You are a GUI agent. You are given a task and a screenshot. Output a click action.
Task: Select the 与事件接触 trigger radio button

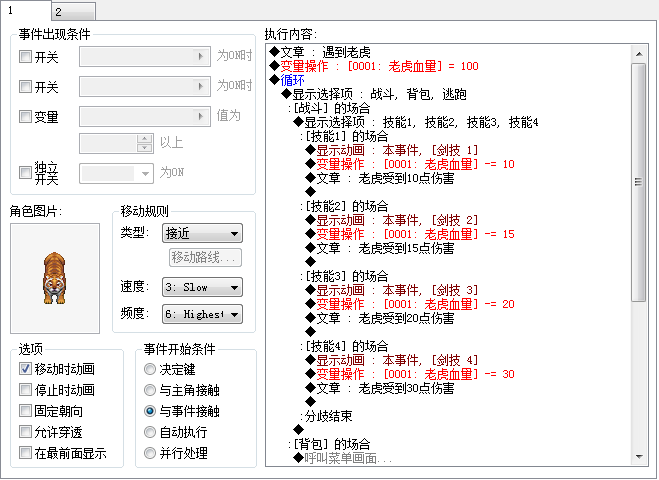coord(150,411)
